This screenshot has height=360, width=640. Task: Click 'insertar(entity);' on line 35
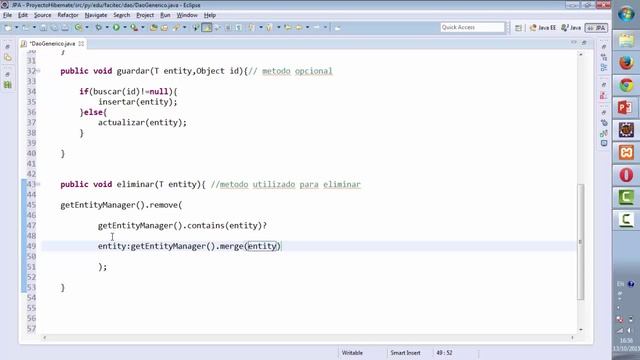138,102
